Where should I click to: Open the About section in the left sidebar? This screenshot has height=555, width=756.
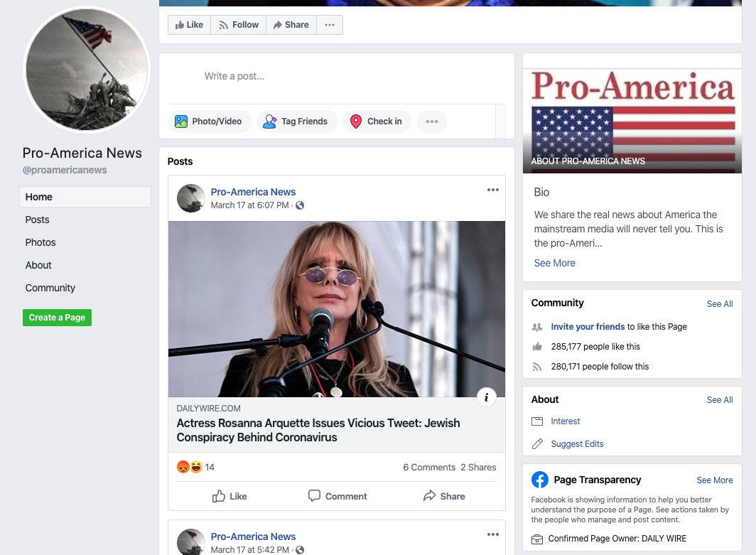[38, 265]
